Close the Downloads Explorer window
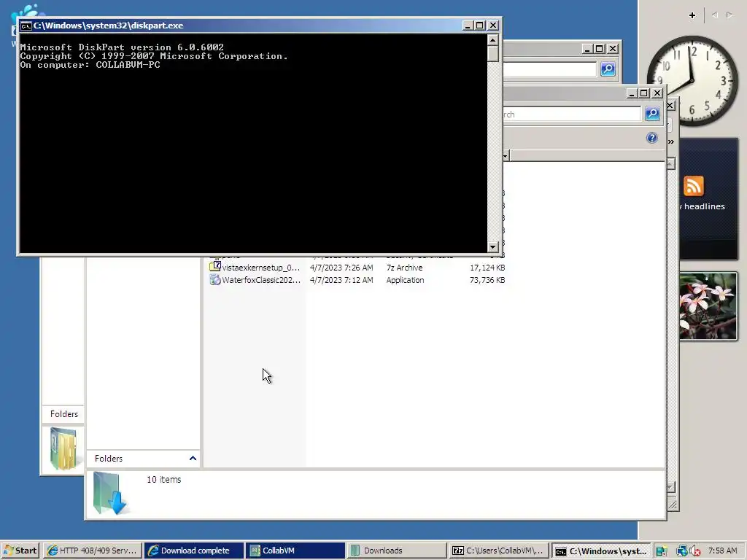The image size is (747, 560). point(657,93)
